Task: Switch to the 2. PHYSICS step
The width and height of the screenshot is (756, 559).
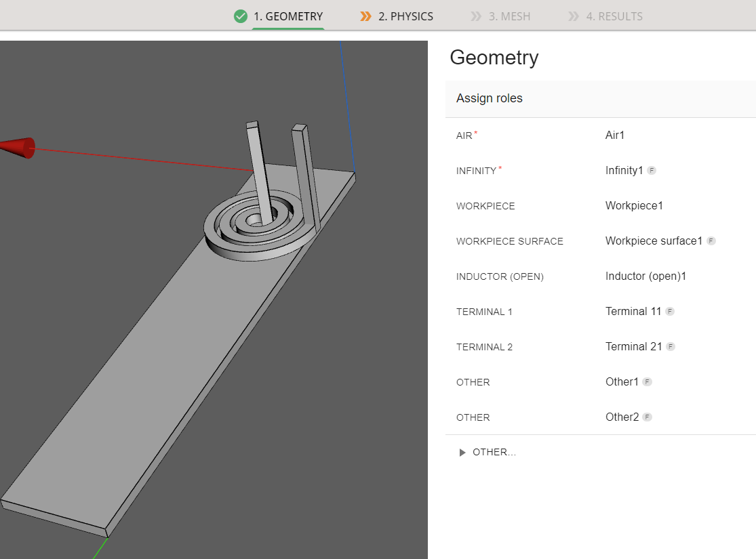Action: 405,16
